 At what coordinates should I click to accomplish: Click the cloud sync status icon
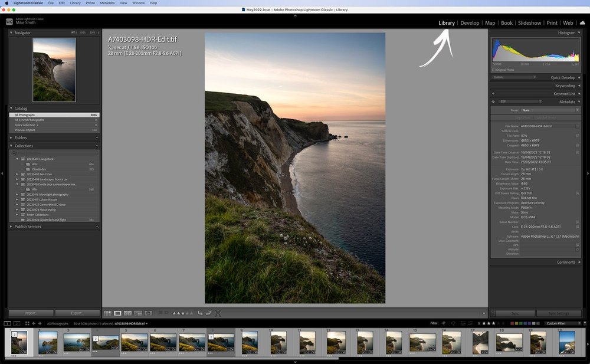coord(582,23)
